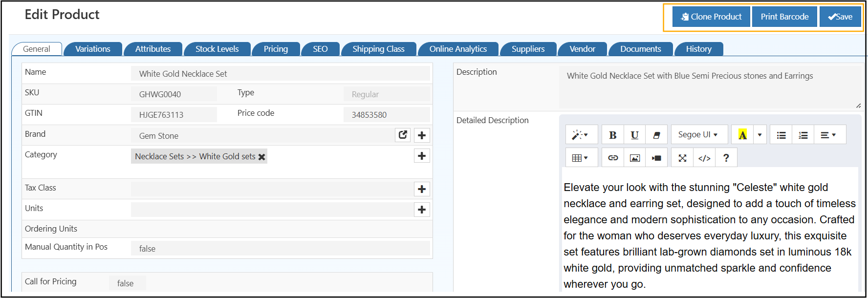Open the Segoe UI font dropdown
The width and height of the screenshot is (868, 298).
coord(698,135)
